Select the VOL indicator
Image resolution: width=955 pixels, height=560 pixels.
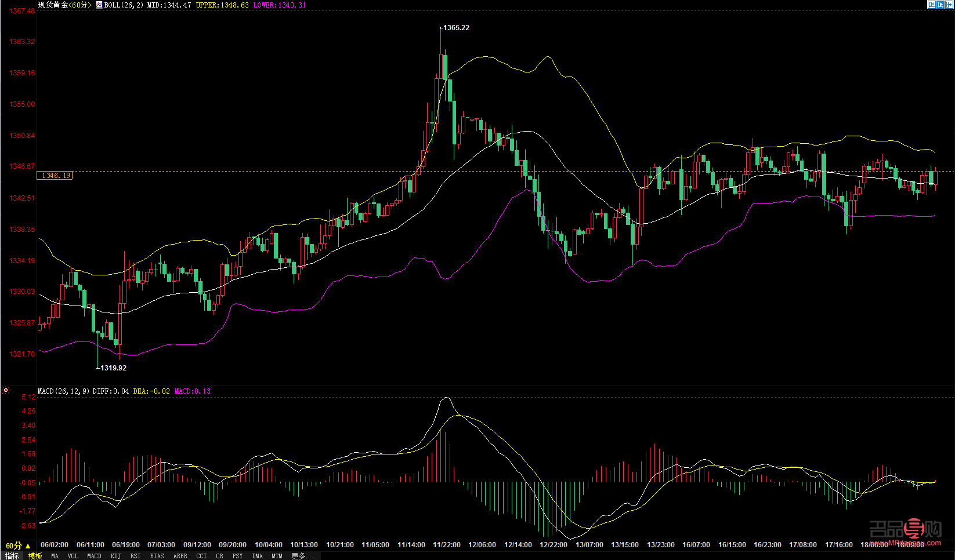pos(73,556)
